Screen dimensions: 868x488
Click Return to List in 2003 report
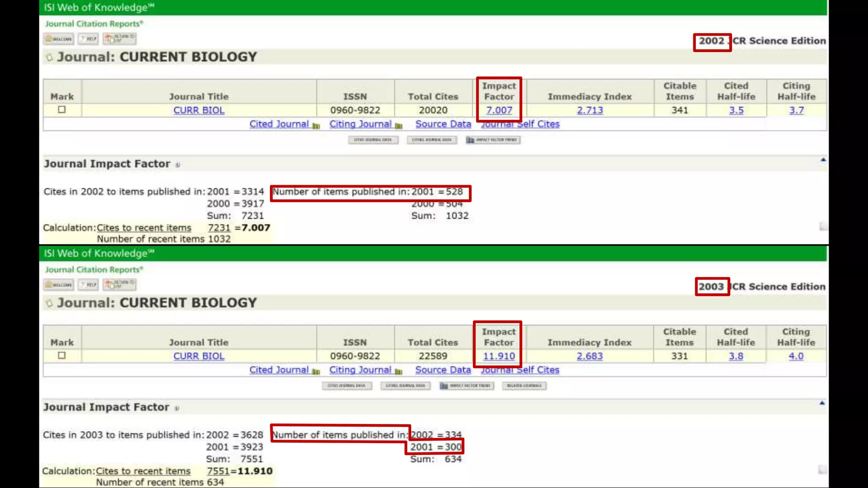point(120,285)
